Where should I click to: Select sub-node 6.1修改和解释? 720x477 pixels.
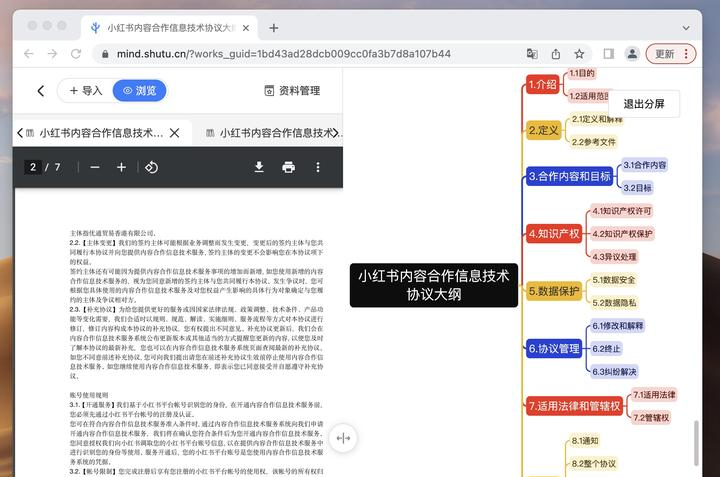[x=618, y=325]
